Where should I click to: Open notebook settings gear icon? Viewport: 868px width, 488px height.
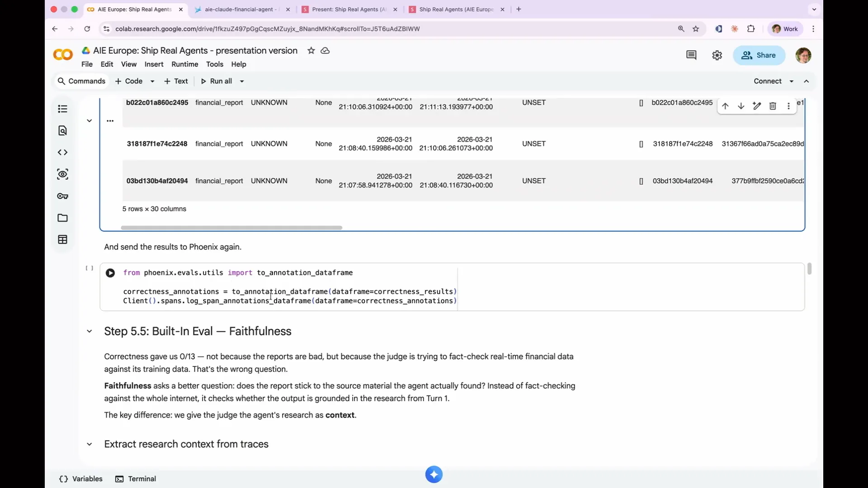[717, 55]
